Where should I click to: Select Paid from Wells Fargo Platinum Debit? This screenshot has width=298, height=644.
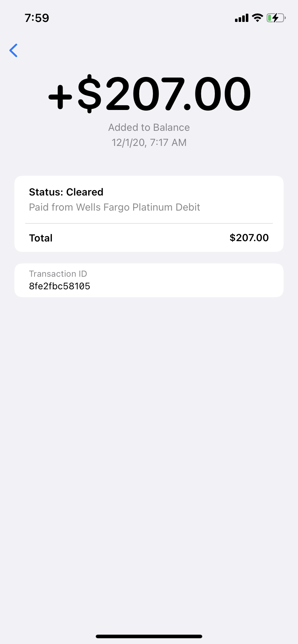114,207
